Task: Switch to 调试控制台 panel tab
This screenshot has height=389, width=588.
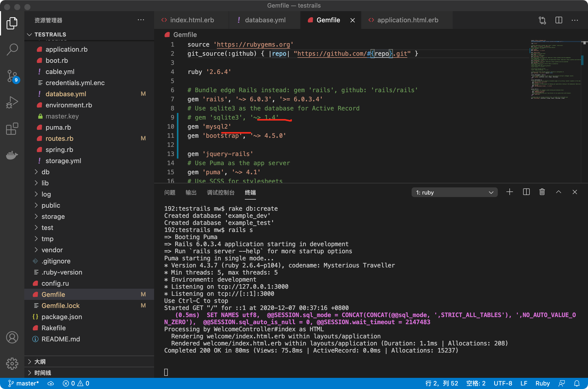Action: point(220,193)
